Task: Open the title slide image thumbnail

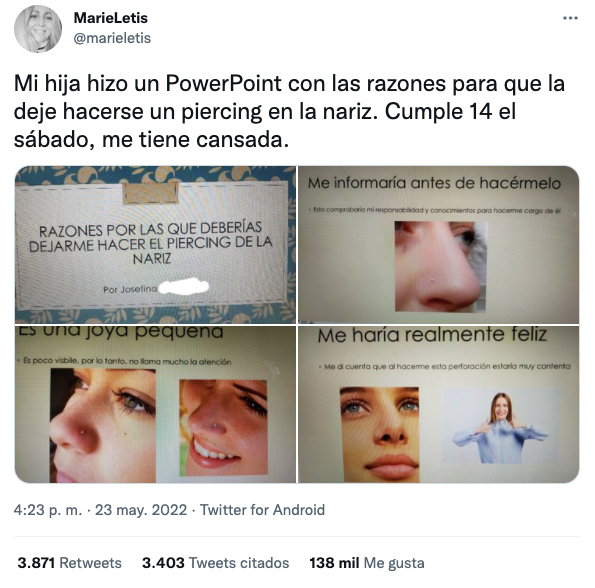Action: coord(155,245)
